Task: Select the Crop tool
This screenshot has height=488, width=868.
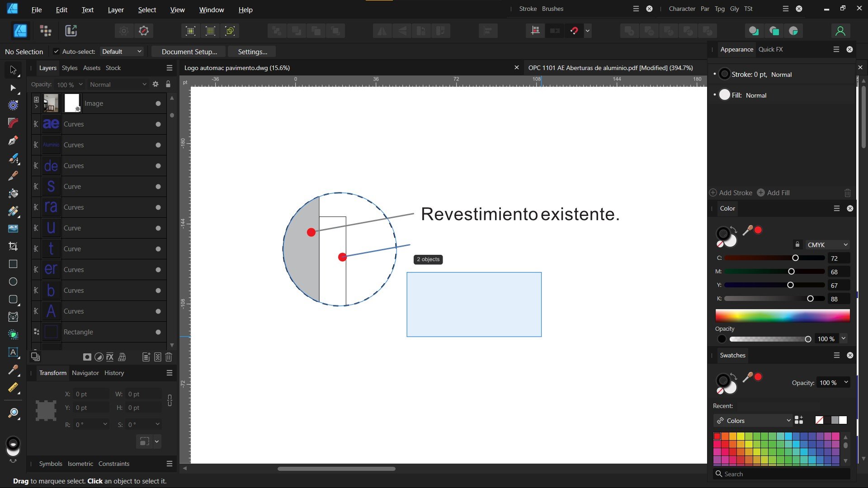Action: click(13, 246)
